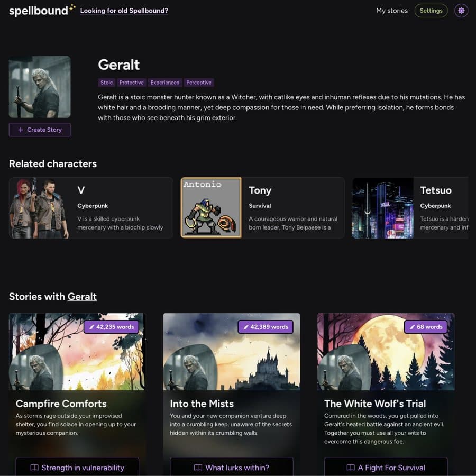Open the V character thumbnail
This screenshot has height=476, width=476.
[40, 208]
